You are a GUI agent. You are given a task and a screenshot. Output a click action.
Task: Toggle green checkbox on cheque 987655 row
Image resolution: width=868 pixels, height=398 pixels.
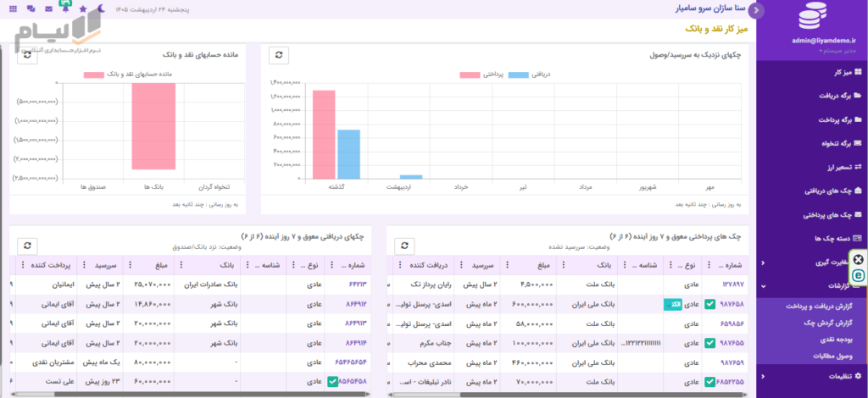coord(709,343)
